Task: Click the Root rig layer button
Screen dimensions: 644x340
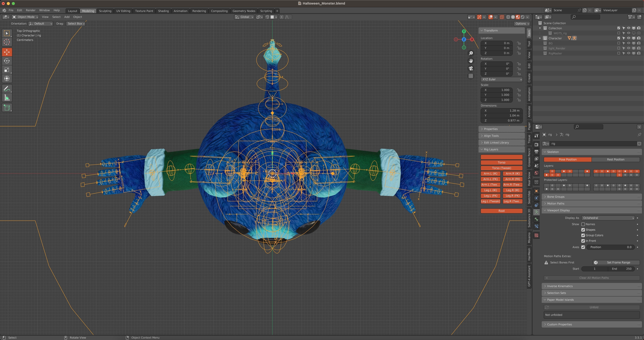Action: [x=502, y=211]
